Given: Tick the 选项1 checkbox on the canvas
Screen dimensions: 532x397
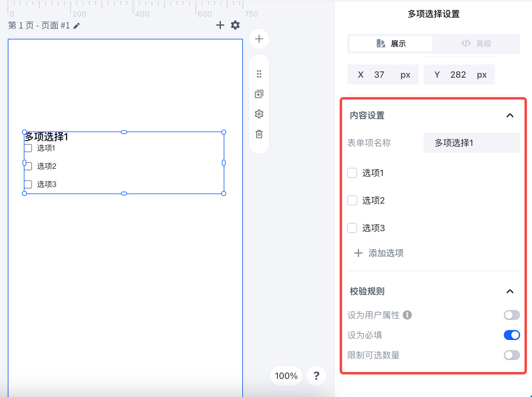Looking at the screenshot, I should coord(28,148).
